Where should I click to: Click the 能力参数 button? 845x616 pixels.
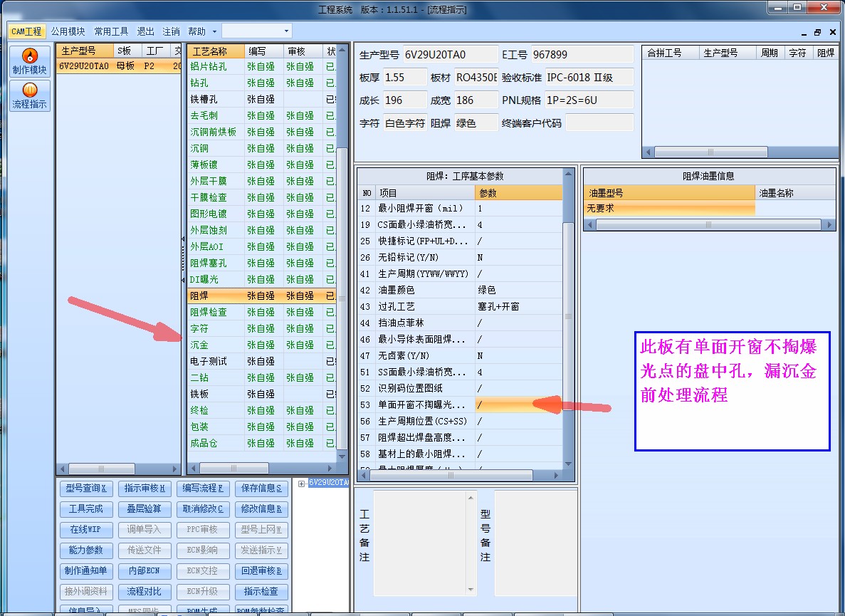click(x=85, y=550)
